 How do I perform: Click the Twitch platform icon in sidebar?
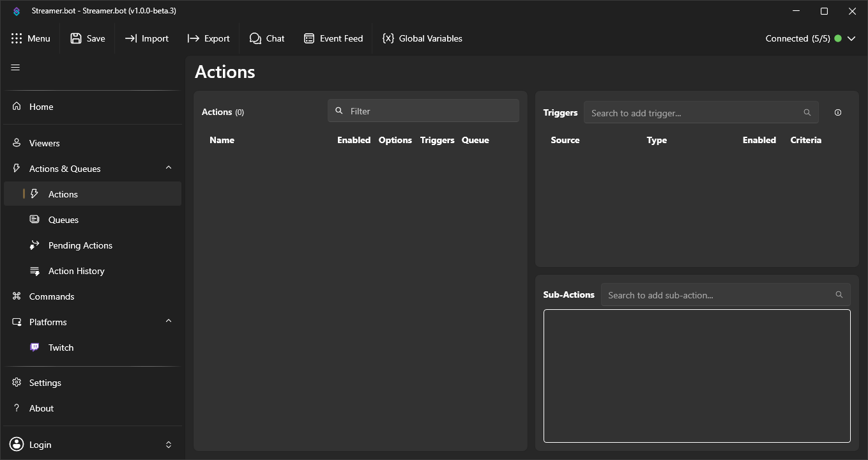pyautogui.click(x=35, y=348)
